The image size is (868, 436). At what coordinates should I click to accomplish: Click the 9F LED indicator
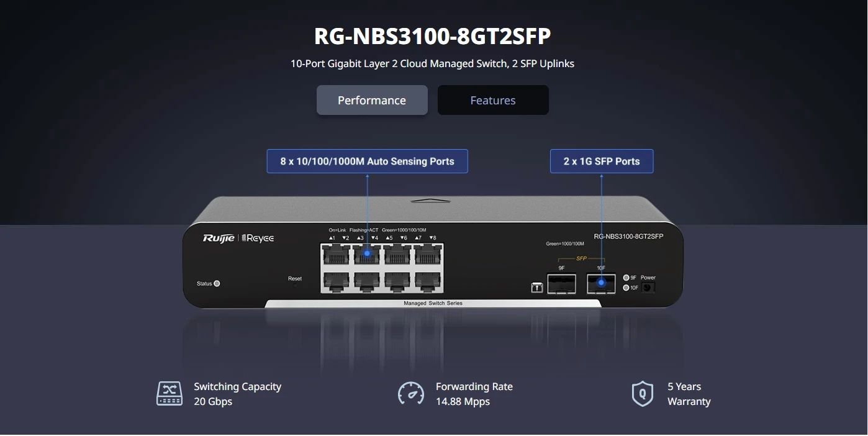[x=626, y=277]
